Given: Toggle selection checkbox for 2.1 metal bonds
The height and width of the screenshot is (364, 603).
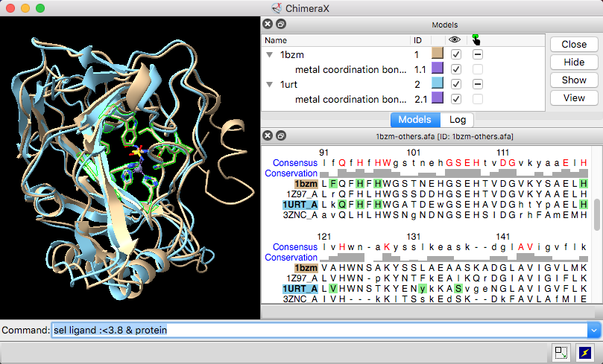Looking at the screenshot, I should click(478, 99).
